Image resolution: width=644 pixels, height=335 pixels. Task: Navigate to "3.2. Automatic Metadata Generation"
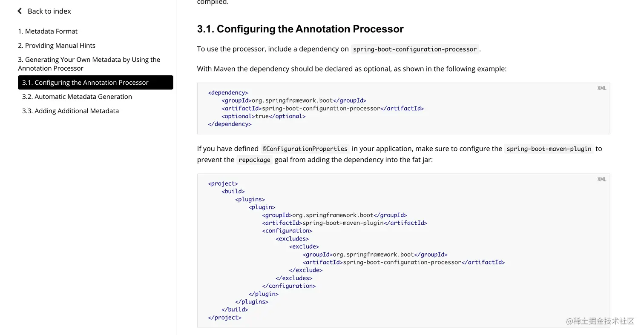(77, 97)
